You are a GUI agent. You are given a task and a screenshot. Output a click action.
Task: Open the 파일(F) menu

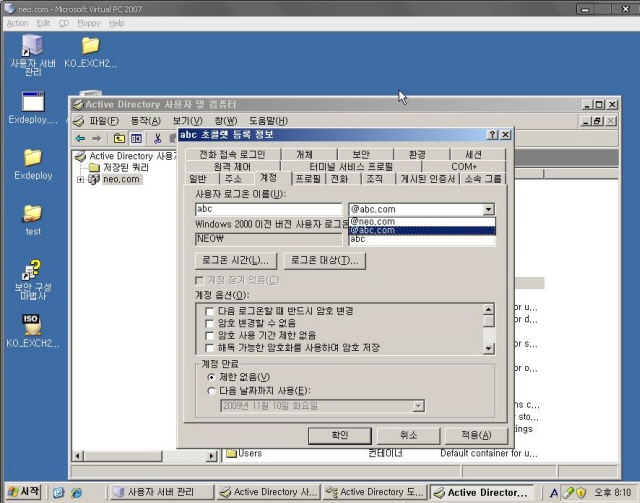[104, 121]
